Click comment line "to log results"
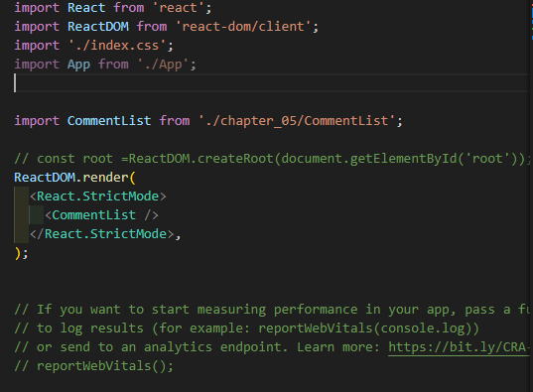The height and width of the screenshot is (392, 533). click(246, 328)
